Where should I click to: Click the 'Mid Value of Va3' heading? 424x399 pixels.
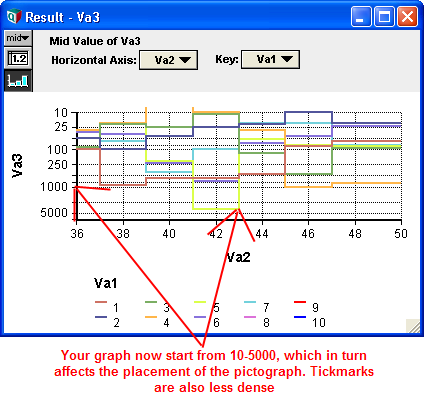click(95, 41)
